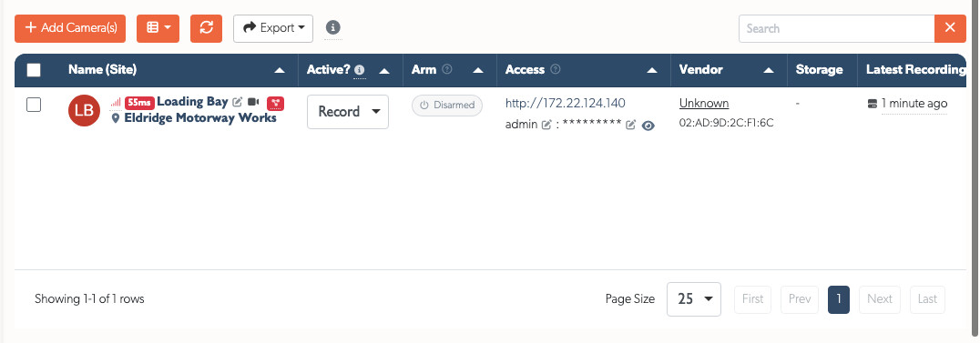Image resolution: width=980 pixels, height=343 pixels.
Task: Open the table column view dropdown
Action: (158, 28)
